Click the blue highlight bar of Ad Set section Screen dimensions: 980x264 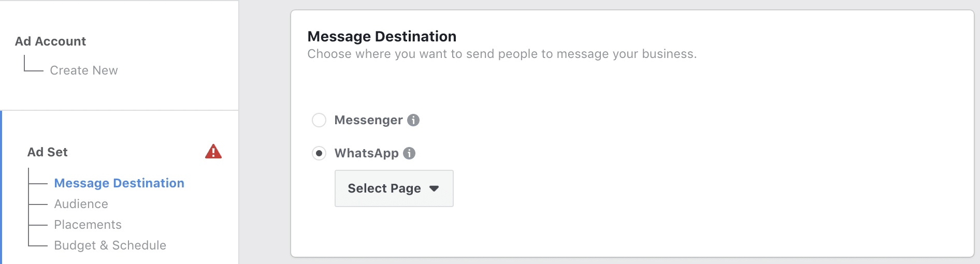(x=1, y=187)
